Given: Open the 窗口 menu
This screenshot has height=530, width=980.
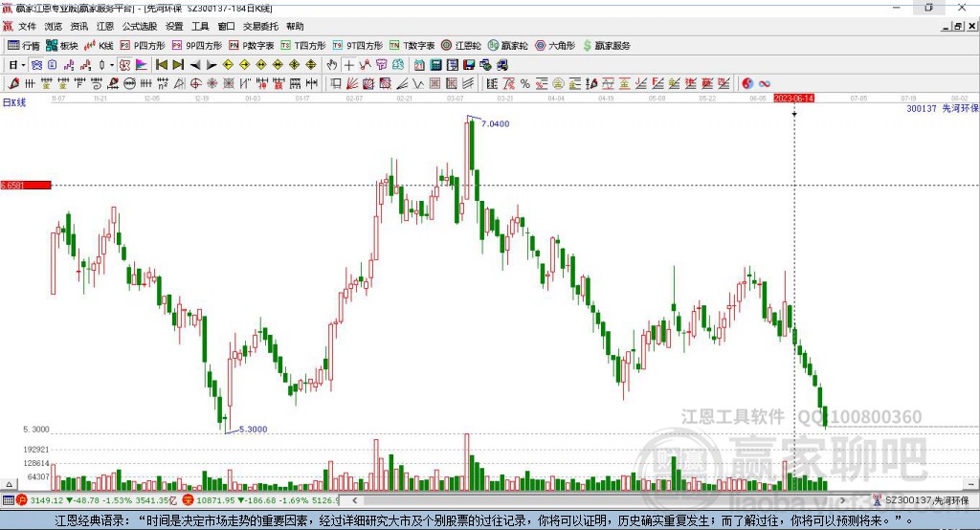Looking at the screenshot, I should coord(226,26).
